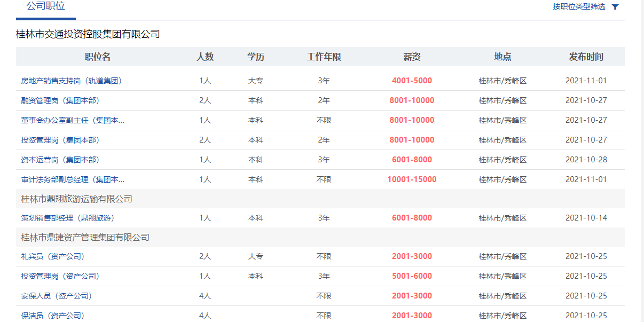Click the filter funnel icon
The width and height of the screenshot is (644, 322).
[615, 7]
